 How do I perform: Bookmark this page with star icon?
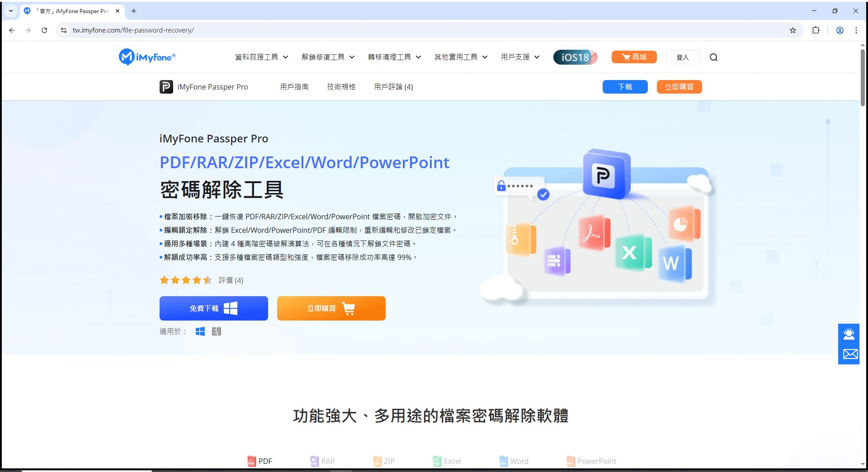(793, 30)
